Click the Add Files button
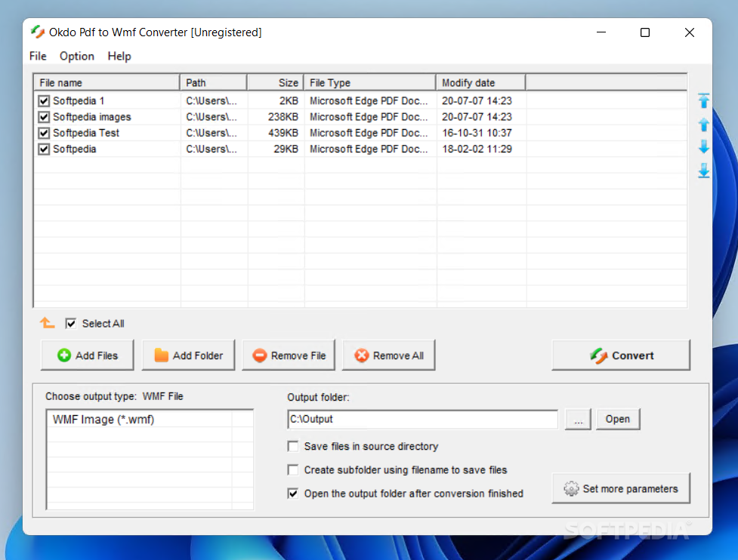The image size is (738, 560). pos(88,355)
